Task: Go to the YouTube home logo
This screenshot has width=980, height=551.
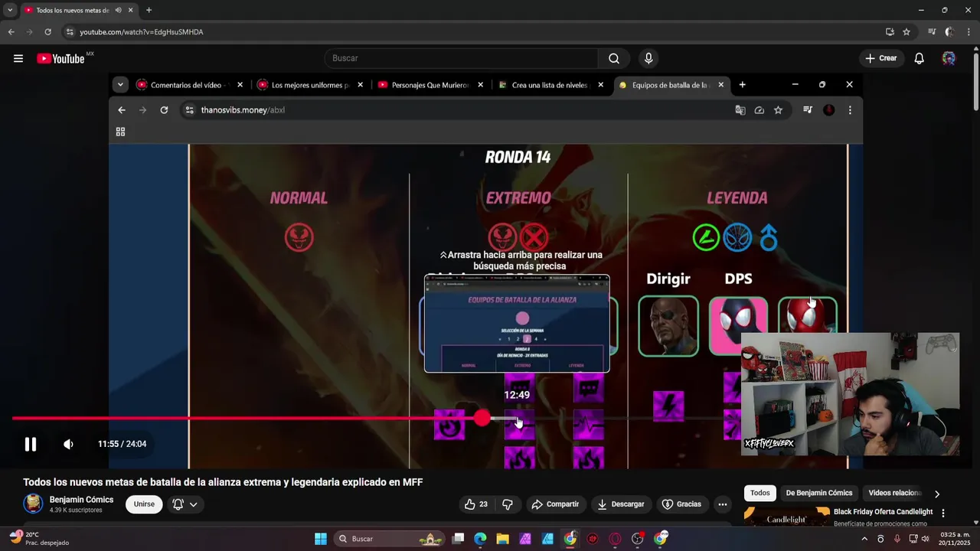Action: (60, 58)
